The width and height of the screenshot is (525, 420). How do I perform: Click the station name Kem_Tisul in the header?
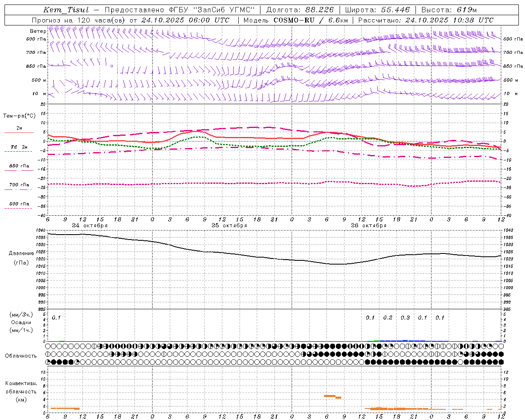(66, 10)
